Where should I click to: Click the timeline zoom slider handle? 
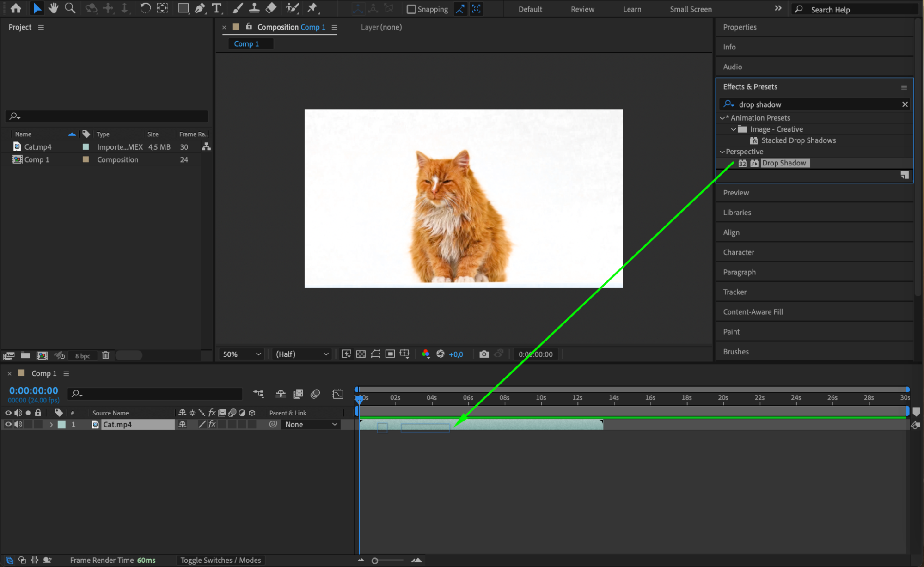coord(375,561)
